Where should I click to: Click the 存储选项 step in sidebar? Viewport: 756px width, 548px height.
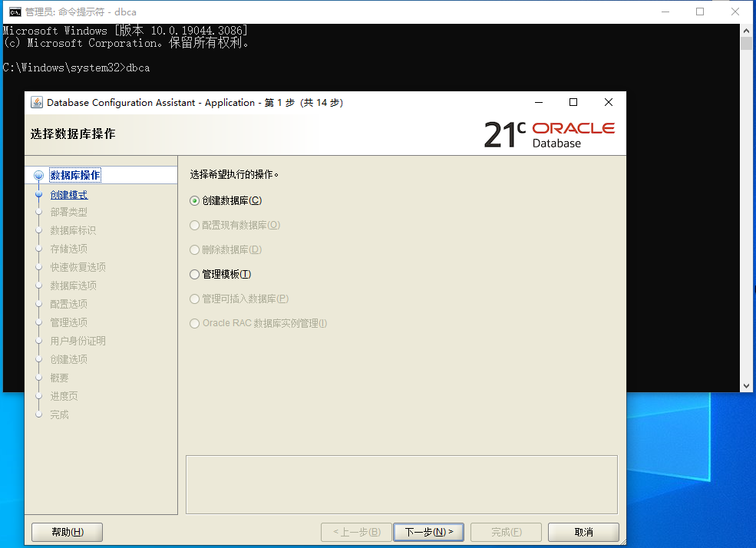(69, 249)
